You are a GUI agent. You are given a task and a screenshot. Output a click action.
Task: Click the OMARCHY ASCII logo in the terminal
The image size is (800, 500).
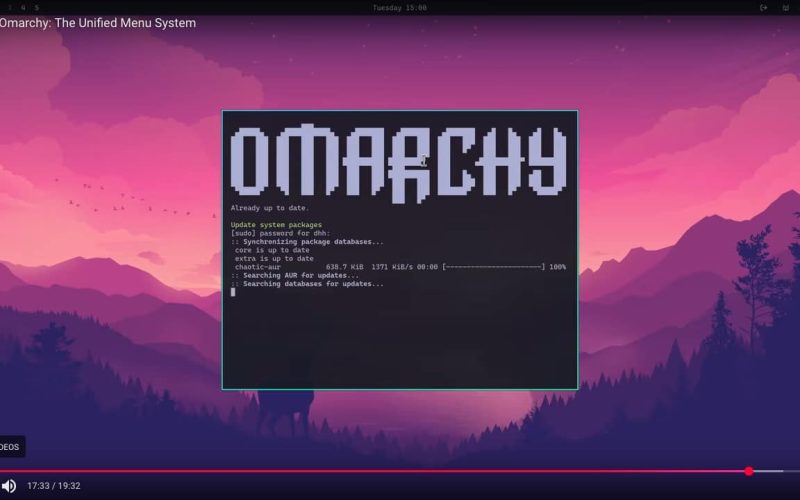point(399,163)
